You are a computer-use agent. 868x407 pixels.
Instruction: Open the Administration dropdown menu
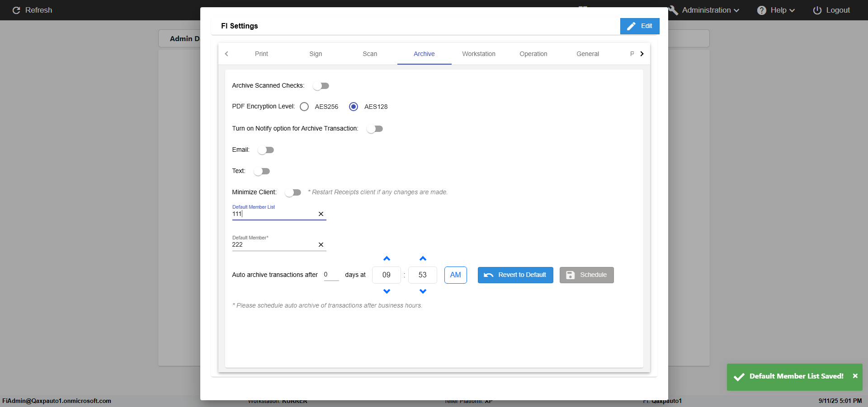pos(705,10)
